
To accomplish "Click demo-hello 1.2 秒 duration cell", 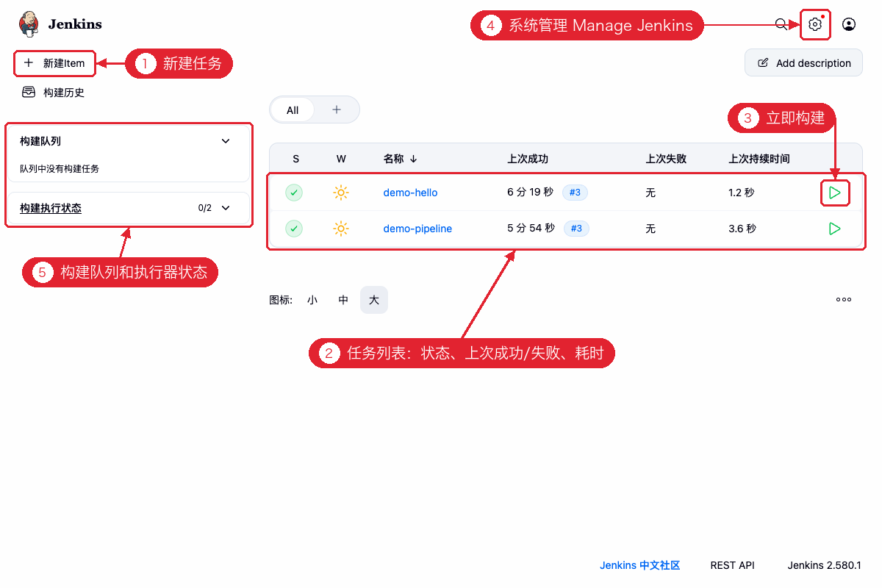I will point(742,193).
